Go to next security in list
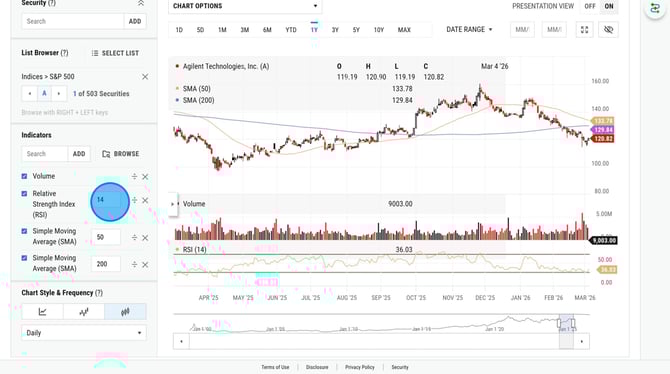 click(x=59, y=94)
